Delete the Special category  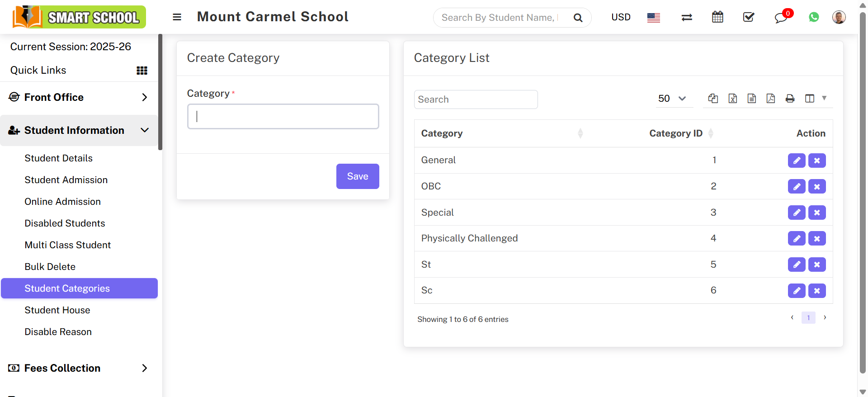coord(817,213)
